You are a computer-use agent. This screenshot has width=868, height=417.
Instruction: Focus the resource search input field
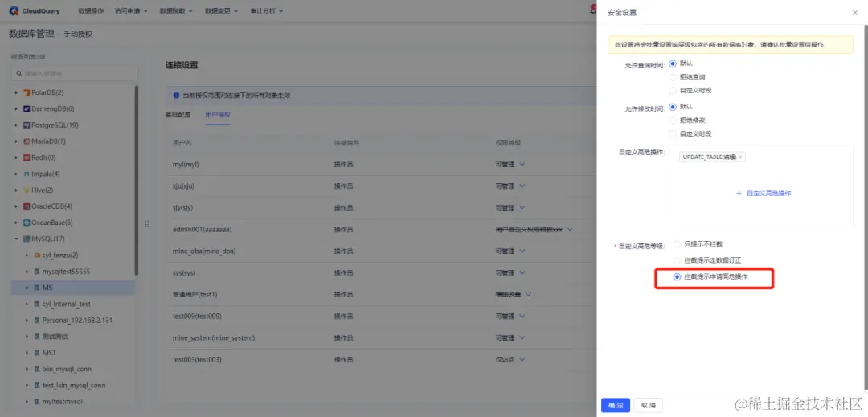[x=74, y=74]
